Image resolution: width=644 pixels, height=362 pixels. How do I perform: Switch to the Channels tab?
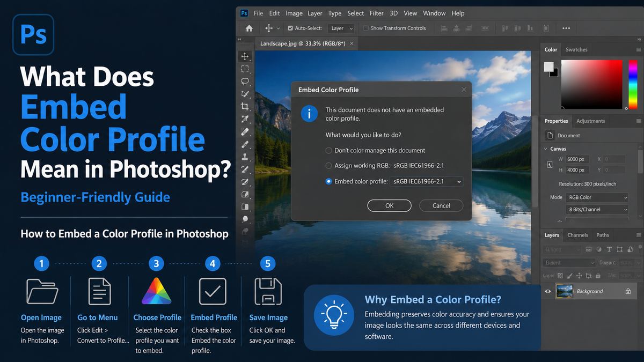tap(577, 235)
